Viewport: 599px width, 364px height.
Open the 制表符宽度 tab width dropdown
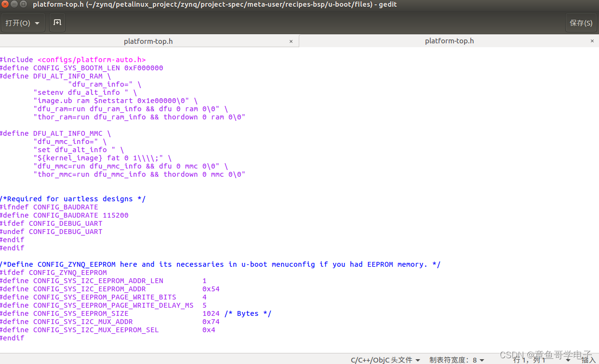[456, 360]
